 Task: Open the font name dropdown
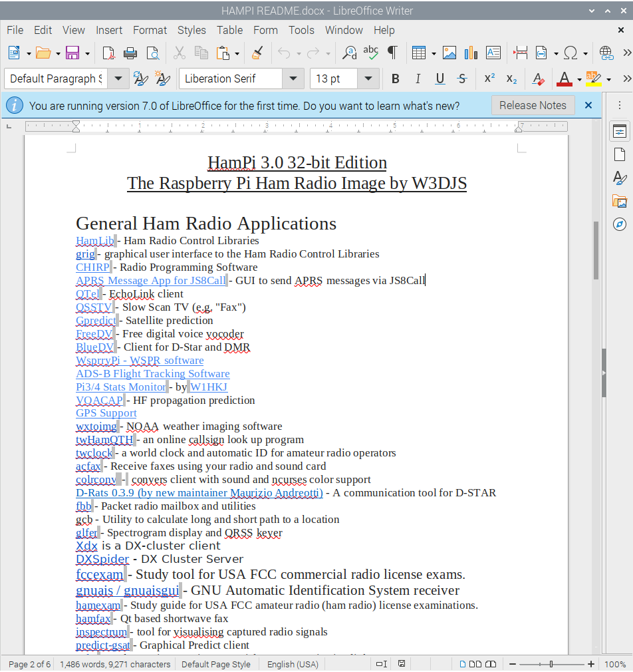(x=293, y=79)
